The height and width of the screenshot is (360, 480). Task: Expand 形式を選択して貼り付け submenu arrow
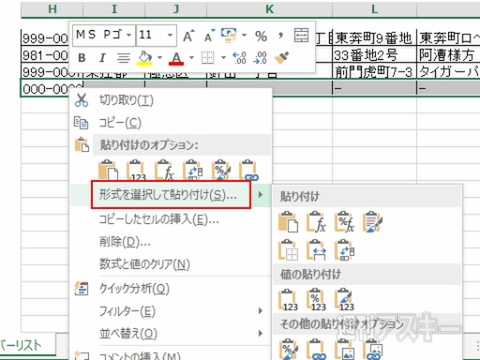260,194
